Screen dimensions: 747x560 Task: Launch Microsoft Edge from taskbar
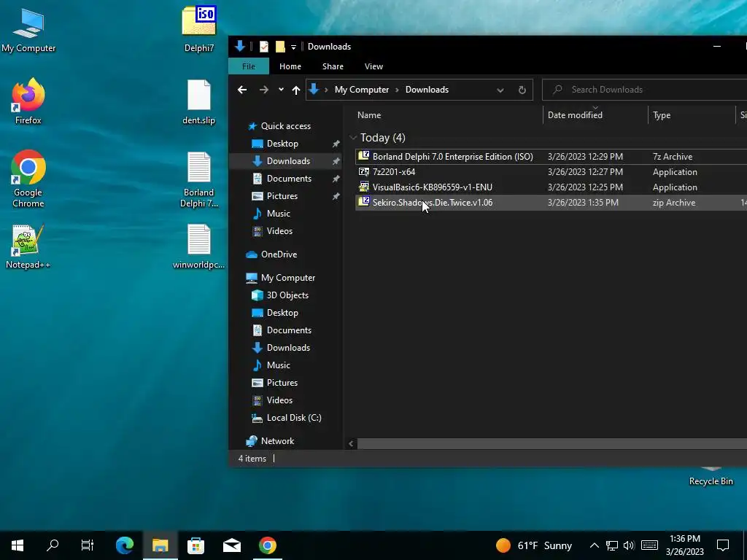click(125, 545)
